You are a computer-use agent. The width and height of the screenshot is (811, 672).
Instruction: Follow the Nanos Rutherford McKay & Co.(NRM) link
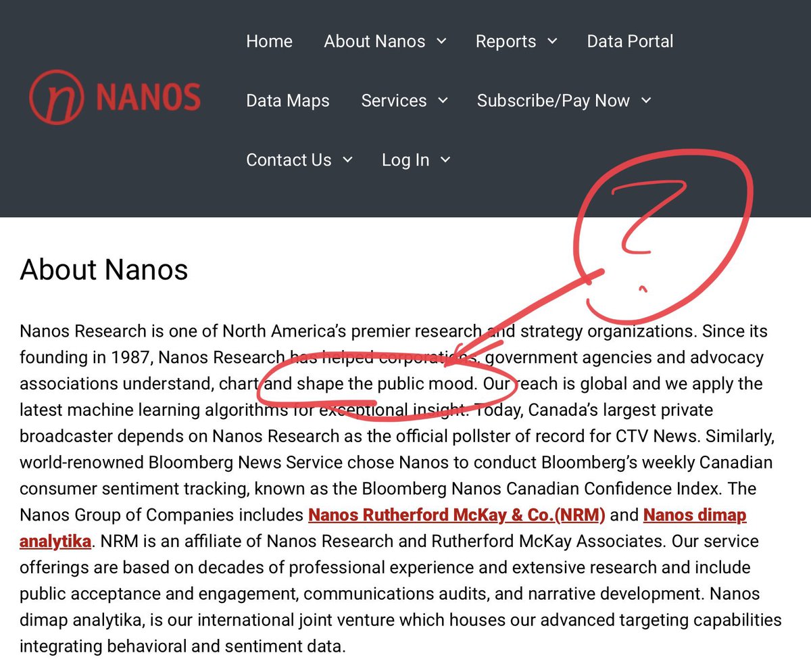coord(457,515)
